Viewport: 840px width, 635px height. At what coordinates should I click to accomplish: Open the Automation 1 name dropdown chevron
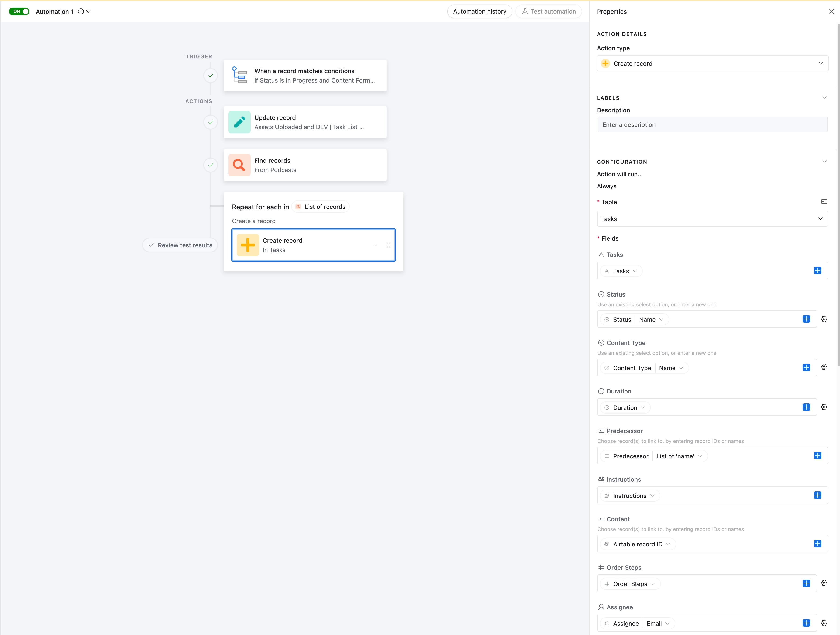point(89,11)
